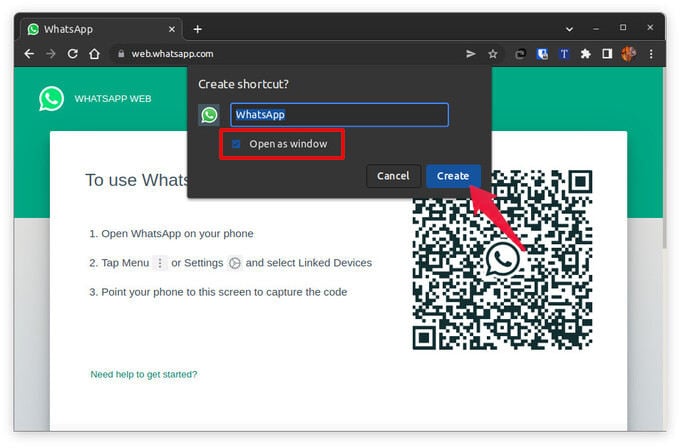Click the blue shield extension icon

click(x=542, y=54)
